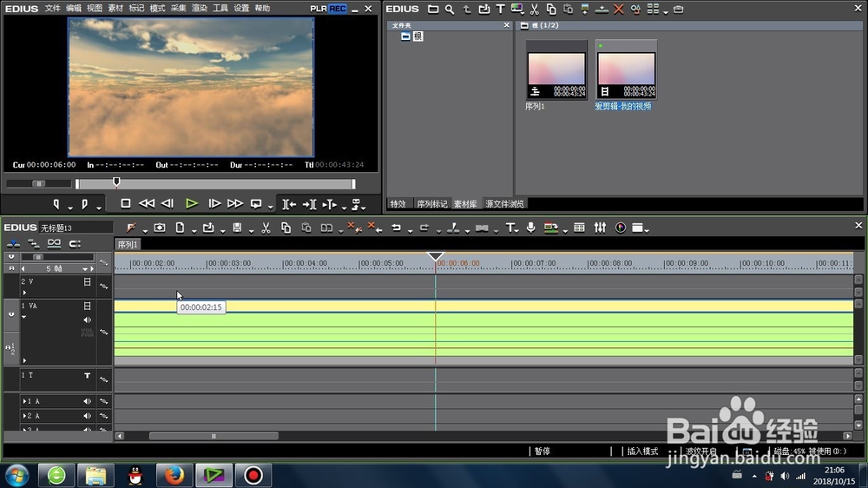Expand the 1 A audio track

click(25, 401)
